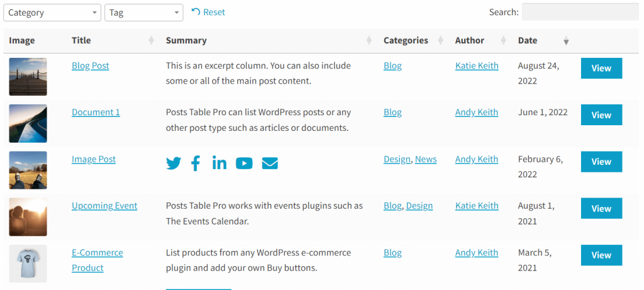
Task: Open author Andy Keith in Image Post row
Action: click(x=477, y=159)
